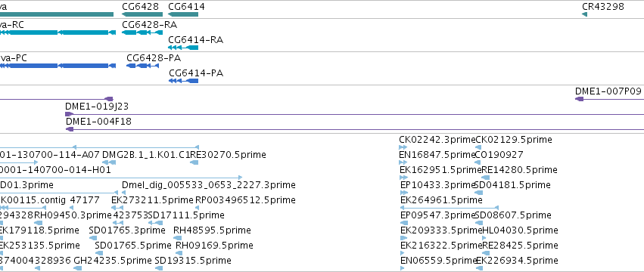The height and width of the screenshot is (272, 644).
Task: Select the Dmel_dig_005533_0653_2227.3prime label
Action: 209,185
